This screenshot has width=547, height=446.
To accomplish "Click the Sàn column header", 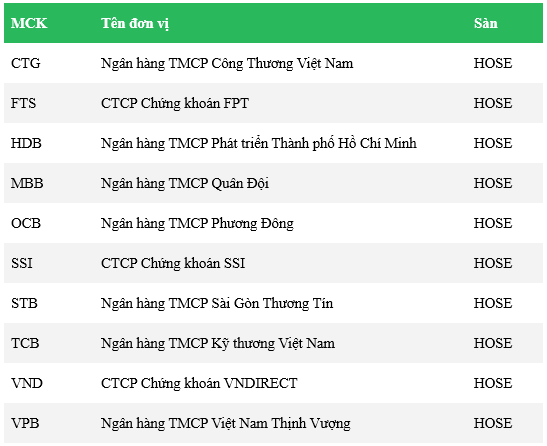I will tap(486, 23).
